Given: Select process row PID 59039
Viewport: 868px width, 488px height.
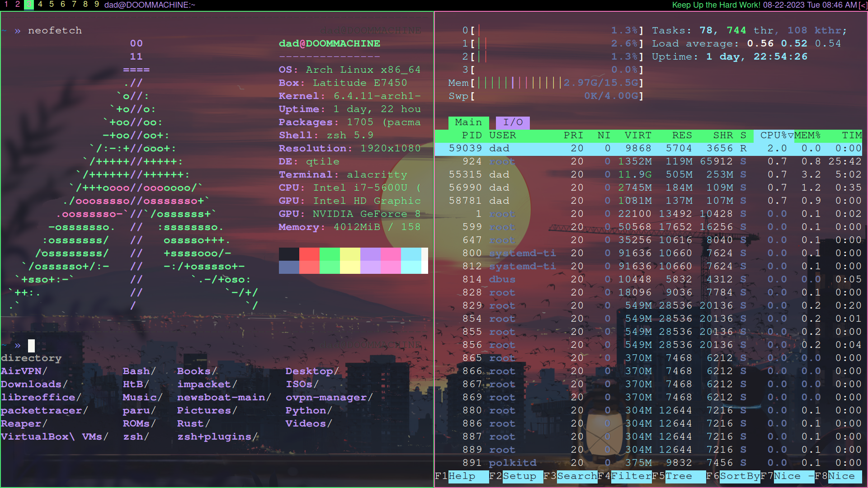Looking at the screenshot, I should pos(648,149).
